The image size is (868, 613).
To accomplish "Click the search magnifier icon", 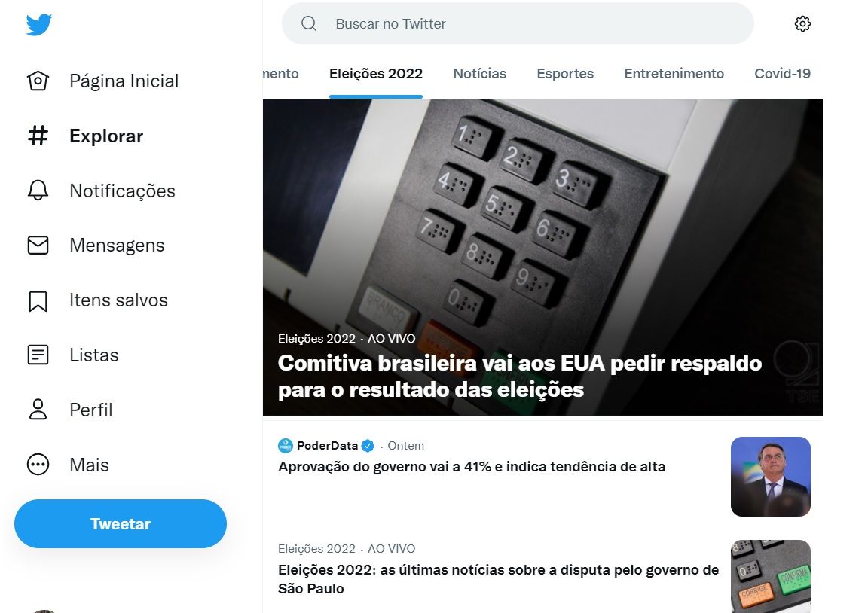I will coord(309,24).
